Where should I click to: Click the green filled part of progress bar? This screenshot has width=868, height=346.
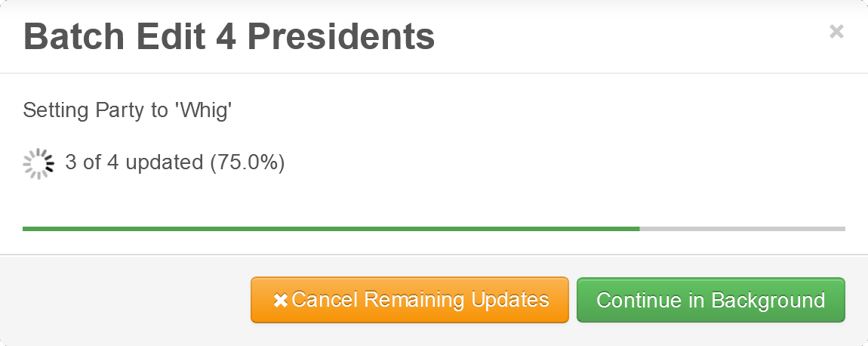click(x=331, y=228)
